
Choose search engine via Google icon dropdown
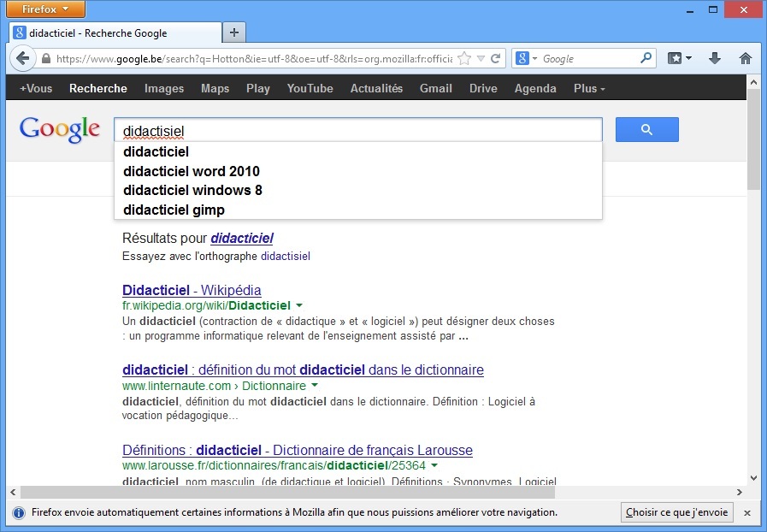pyautogui.click(x=527, y=59)
